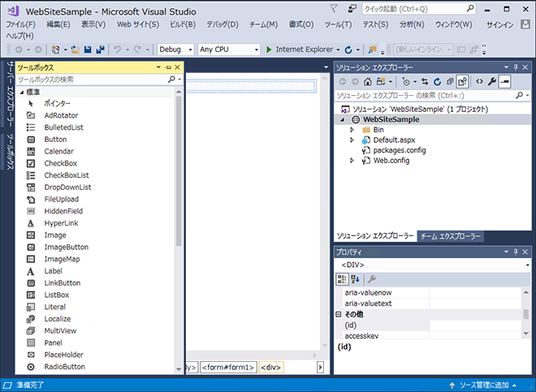Click the Open File toolbar icon

coord(76,50)
